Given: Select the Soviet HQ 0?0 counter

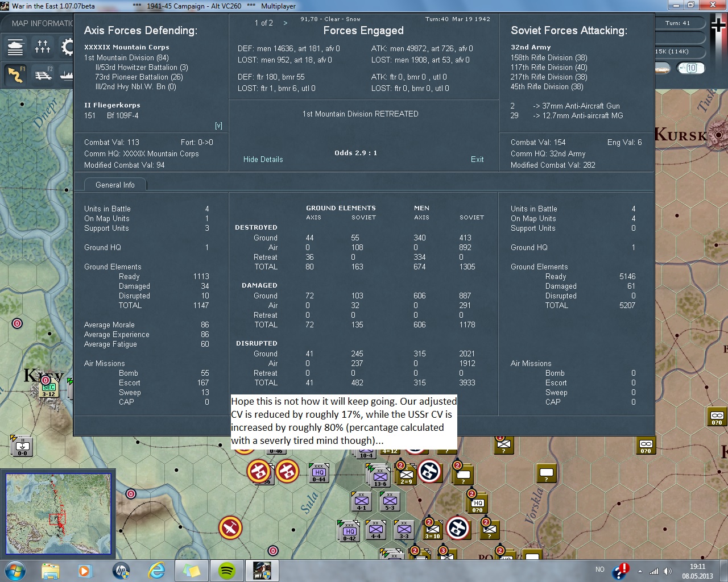Looking at the screenshot, I should coord(477,504).
